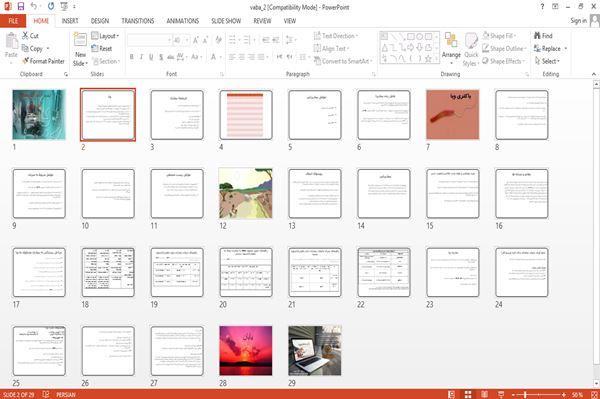Open the Arrange tool
Image resolution: width=600 pixels, height=399 pixels.
pos(451,47)
